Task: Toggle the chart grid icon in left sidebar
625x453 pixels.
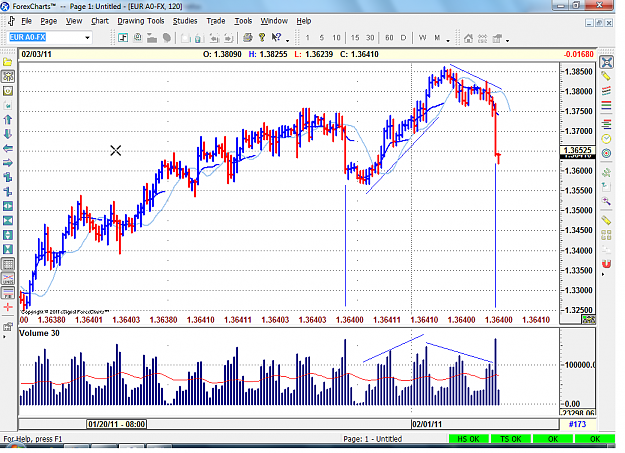Action: click(x=8, y=264)
